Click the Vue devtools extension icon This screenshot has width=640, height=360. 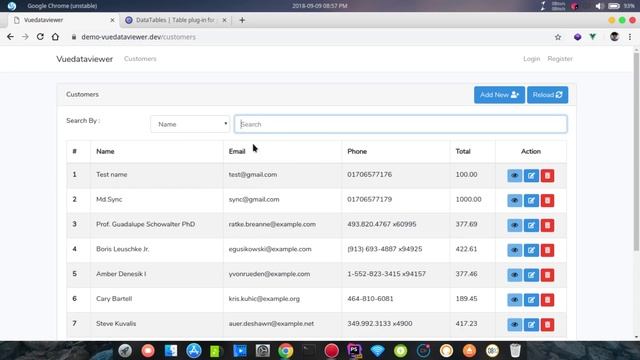coord(593,37)
